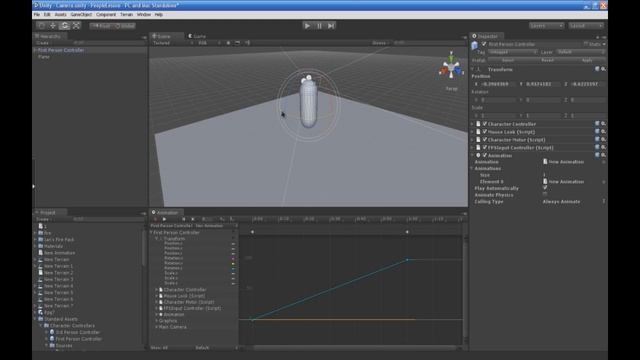Select the Rotate tool in the main toolbar
The height and width of the screenshot is (360, 640).
pos(64,26)
